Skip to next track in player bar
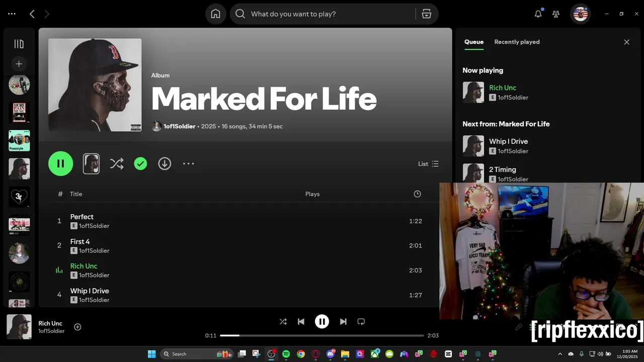The width and height of the screenshot is (644, 362). click(x=343, y=322)
